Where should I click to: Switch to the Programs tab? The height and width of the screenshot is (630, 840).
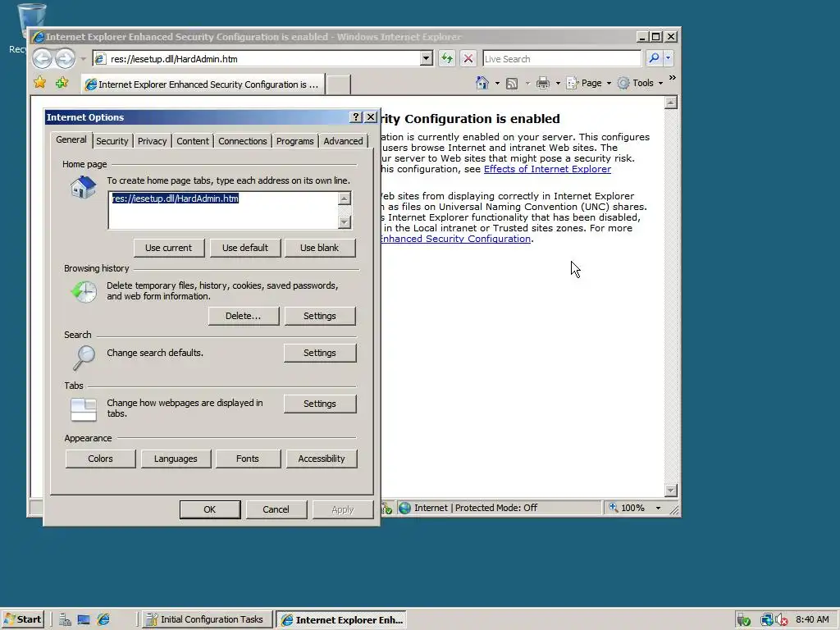pos(295,141)
